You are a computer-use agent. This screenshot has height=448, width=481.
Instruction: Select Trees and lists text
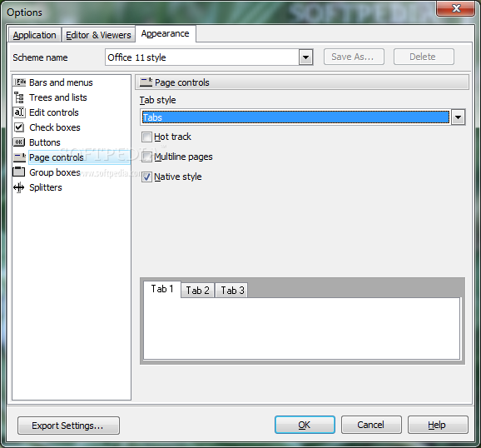pos(58,97)
